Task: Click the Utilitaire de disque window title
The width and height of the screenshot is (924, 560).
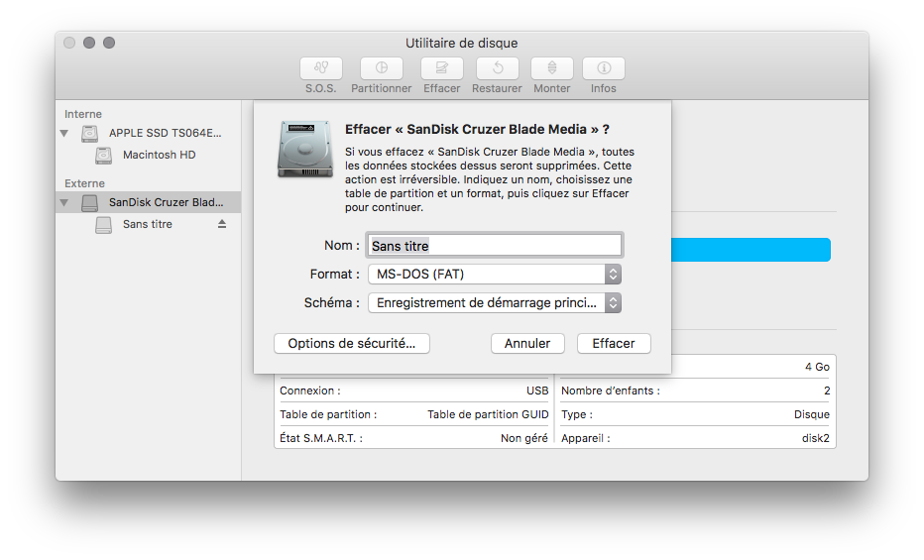Action: point(461,43)
